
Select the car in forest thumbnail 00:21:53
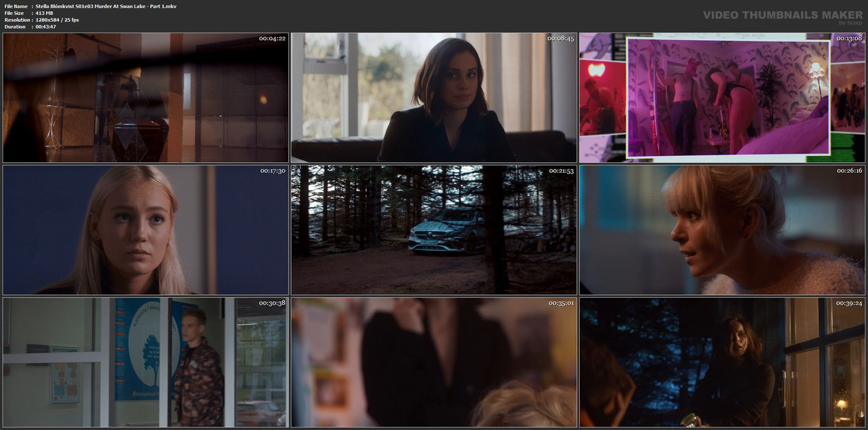(434, 230)
